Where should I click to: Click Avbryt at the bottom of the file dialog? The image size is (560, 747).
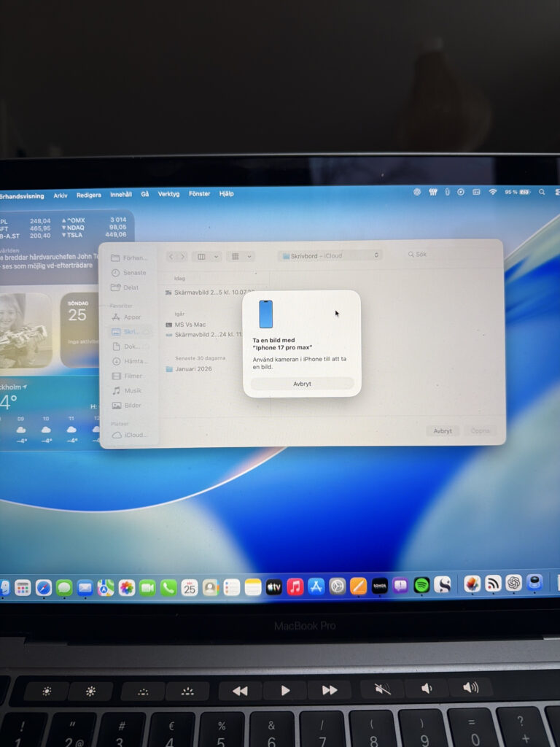pyautogui.click(x=443, y=431)
